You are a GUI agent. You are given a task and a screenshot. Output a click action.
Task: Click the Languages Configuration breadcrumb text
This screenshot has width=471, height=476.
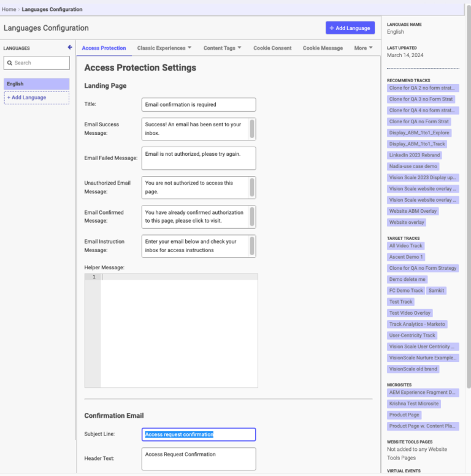click(x=52, y=9)
